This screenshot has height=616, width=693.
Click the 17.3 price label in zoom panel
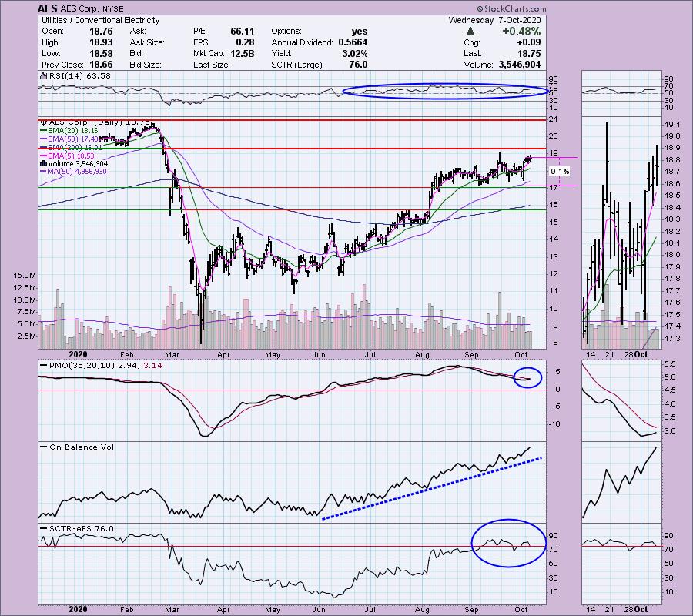pyautogui.click(x=671, y=339)
